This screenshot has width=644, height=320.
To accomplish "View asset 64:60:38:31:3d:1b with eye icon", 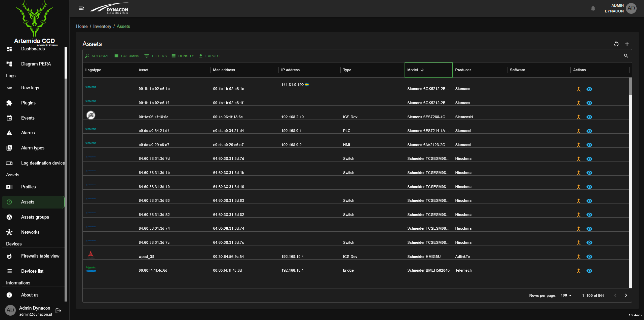I will [x=589, y=173].
